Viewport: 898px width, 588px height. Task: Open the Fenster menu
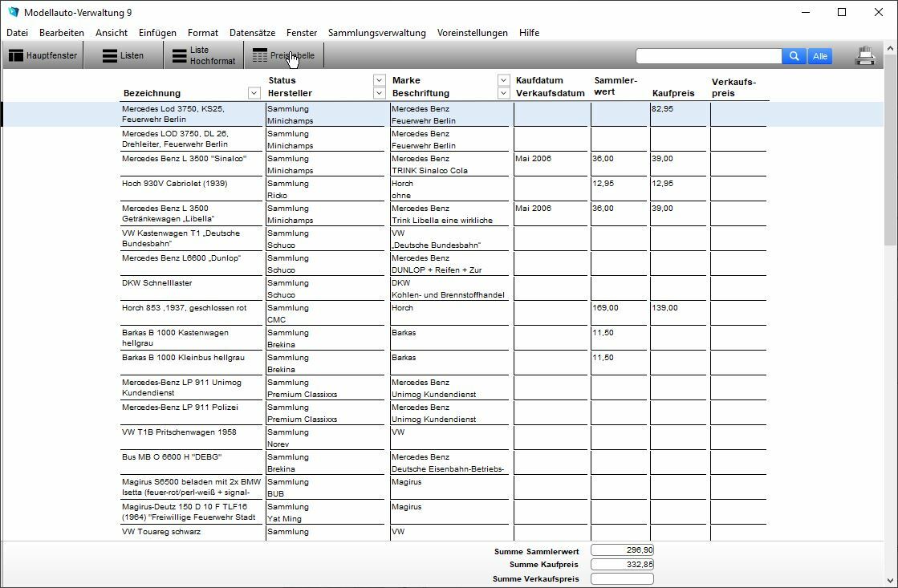pyautogui.click(x=302, y=33)
